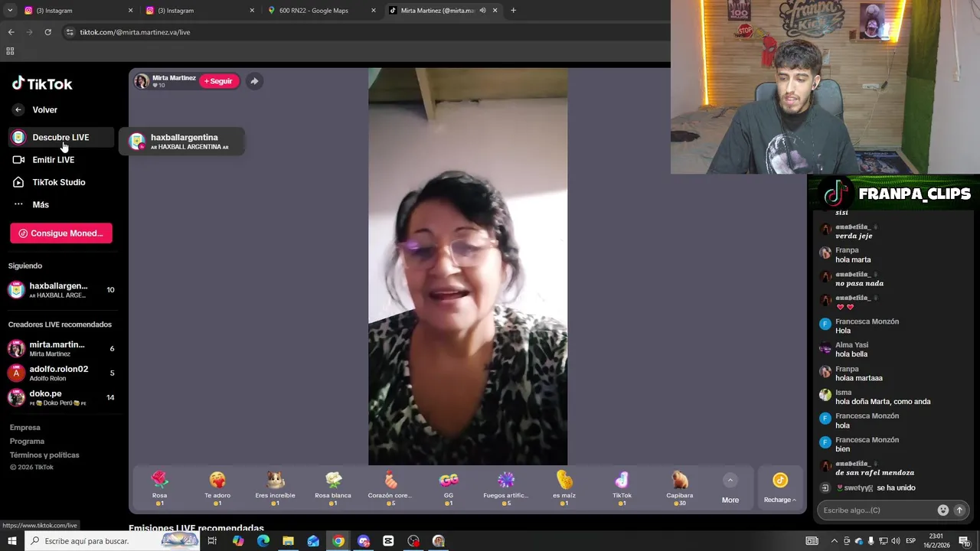Click the Empresa footer link
The image size is (980, 551).
pyautogui.click(x=25, y=428)
